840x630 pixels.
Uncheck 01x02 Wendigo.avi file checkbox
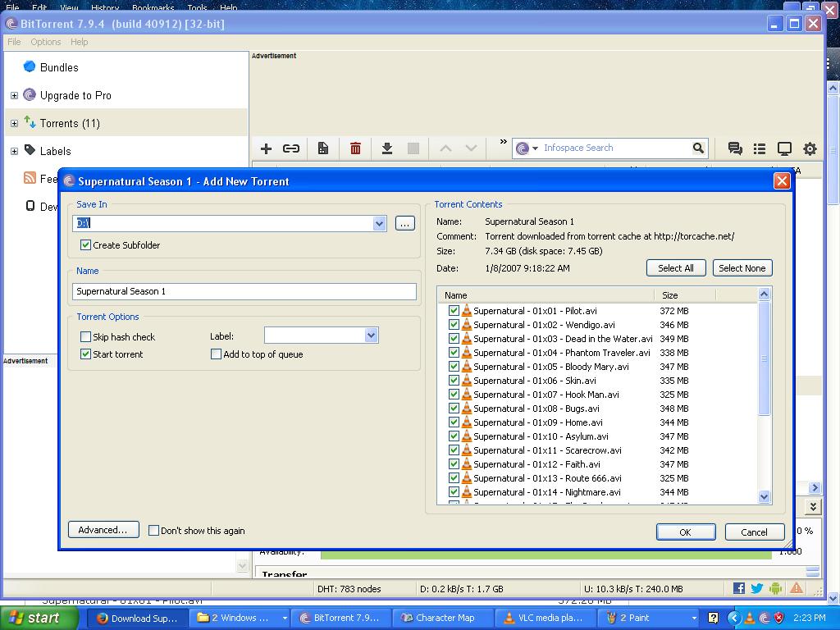454,324
